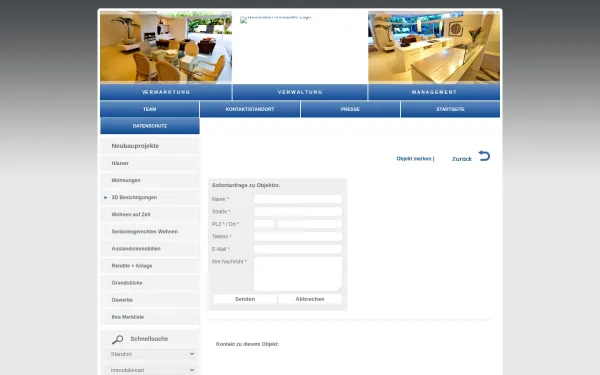The width and height of the screenshot is (600, 375).
Task: Open 3D Besichtigungen category
Action: pos(150,197)
